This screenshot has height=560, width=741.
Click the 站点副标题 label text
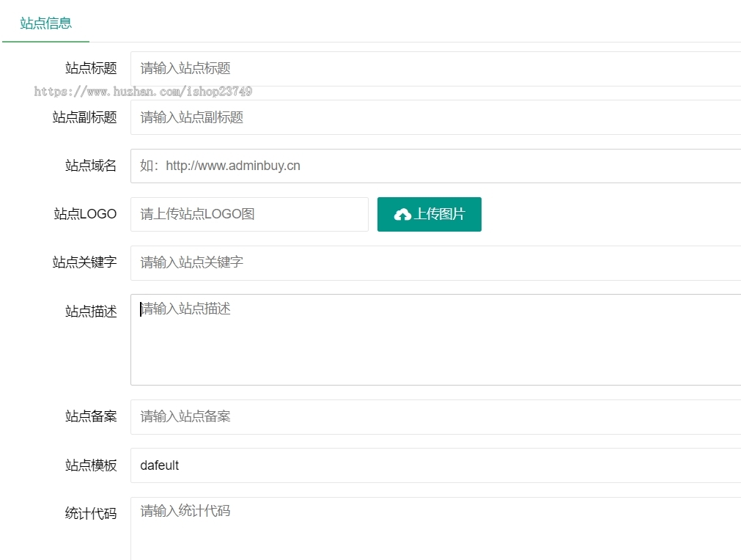(84, 117)
